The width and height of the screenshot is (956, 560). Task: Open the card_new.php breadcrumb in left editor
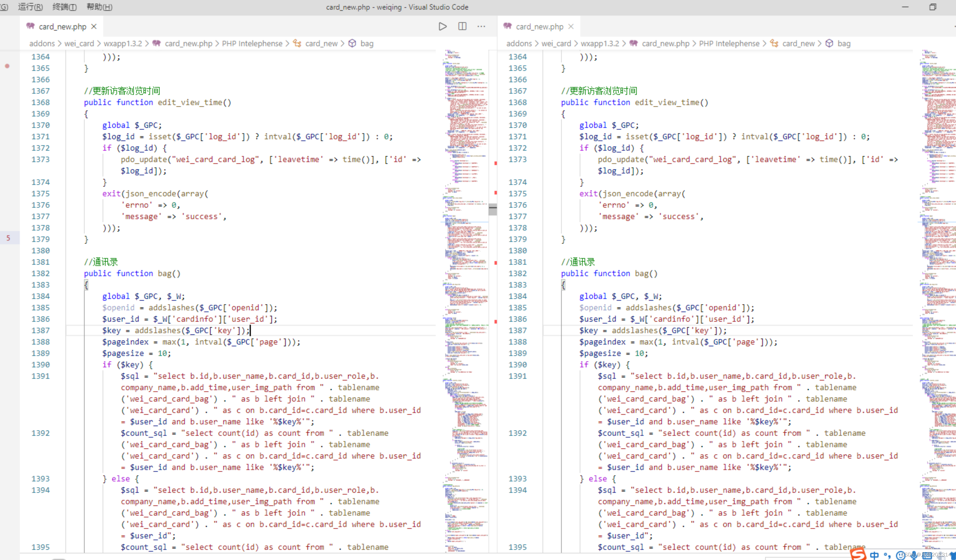click(x=188, y=44)
